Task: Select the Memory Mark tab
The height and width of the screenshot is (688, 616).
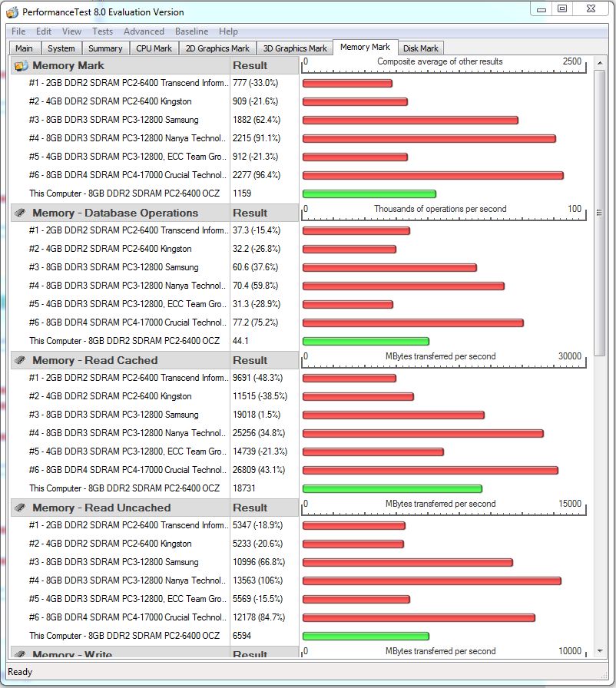Action: coord(365,47)
